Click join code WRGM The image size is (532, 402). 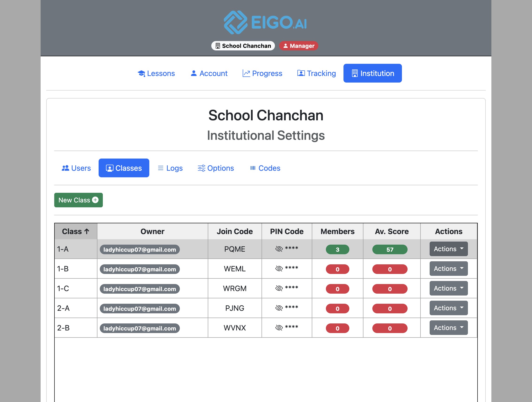click(235, 288)
